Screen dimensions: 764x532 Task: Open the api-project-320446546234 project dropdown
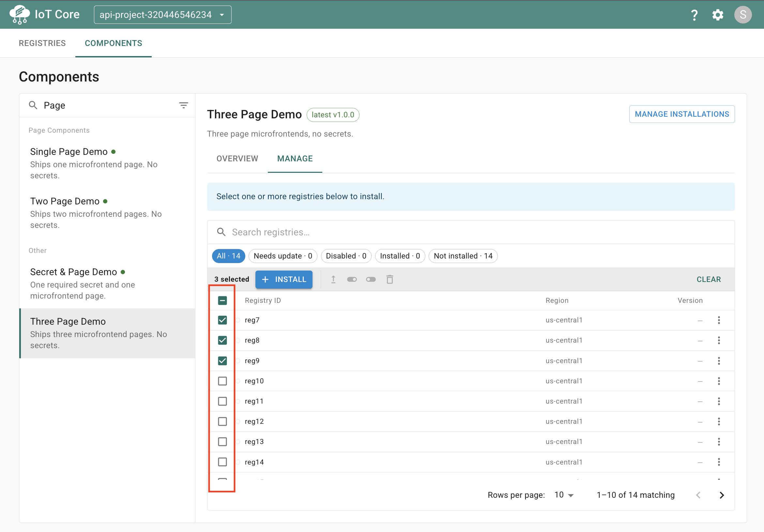pyautogui.click(x=162, y=15)
